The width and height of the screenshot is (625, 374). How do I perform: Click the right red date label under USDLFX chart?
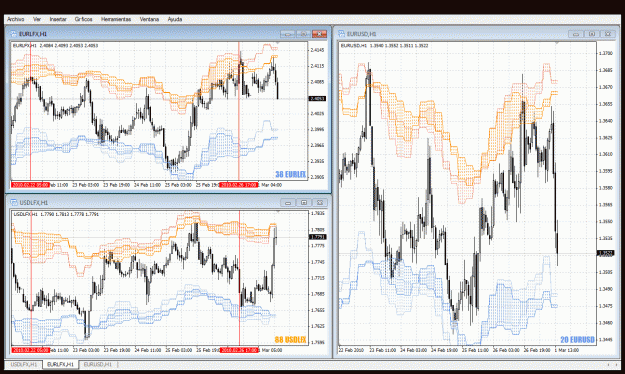click(x=239, y=350)
